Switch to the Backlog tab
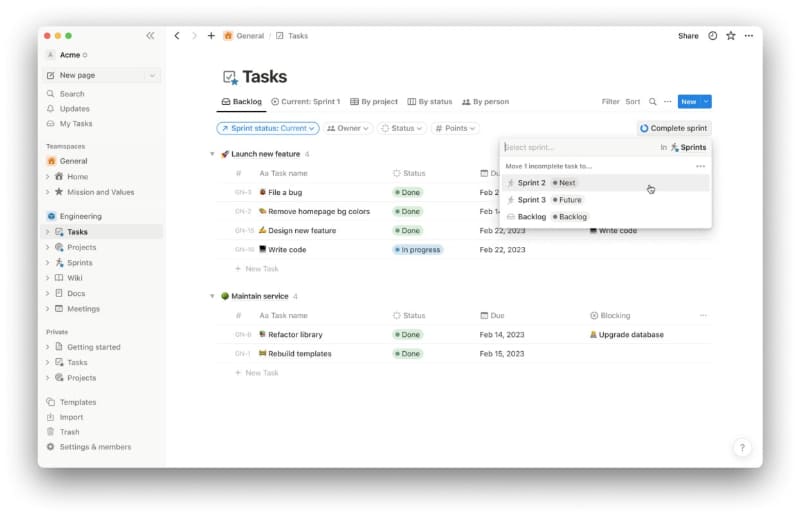Image resolution: width=800 pixels, height=517 pixels. pyautogui.click(x=242, y=102)
